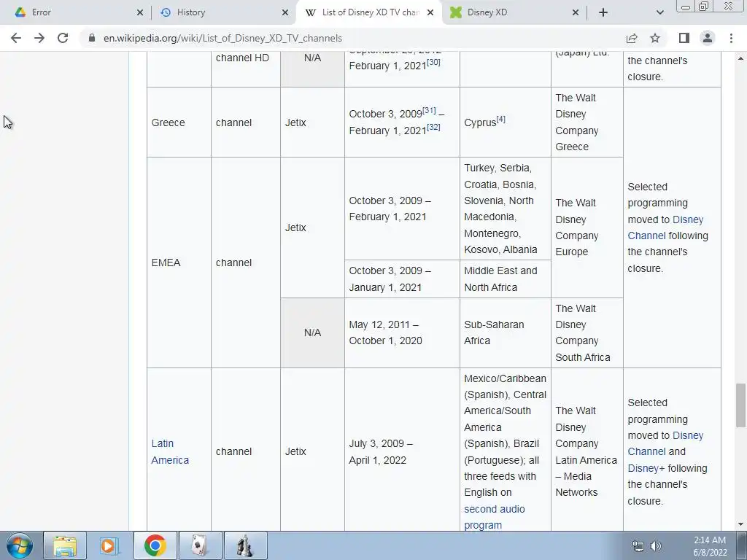Follow Disney Channel link in Latin America row
747x560 pixels.
pos(665,443)
